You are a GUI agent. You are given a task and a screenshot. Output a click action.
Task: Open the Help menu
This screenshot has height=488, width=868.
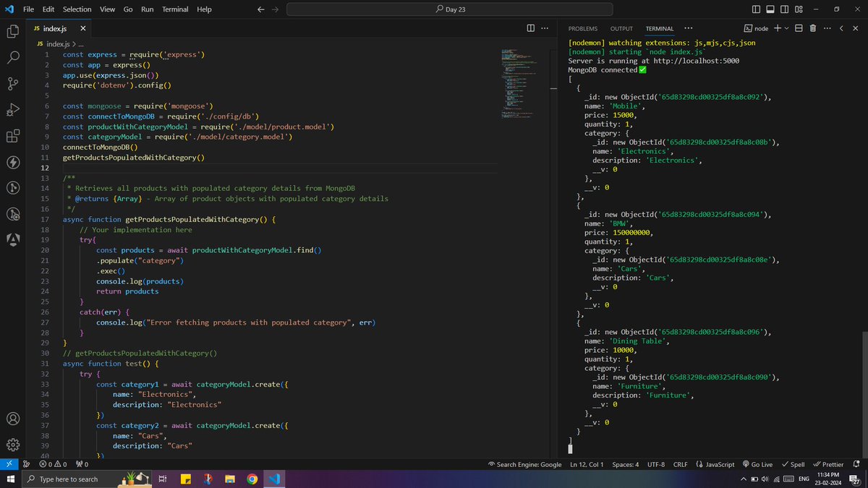click(x=204, y=9)
